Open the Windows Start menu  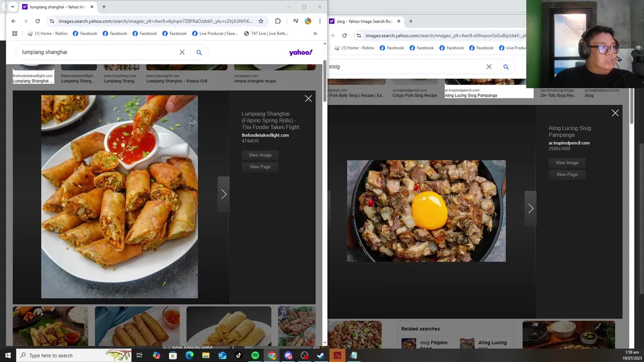tap(8, 355)
